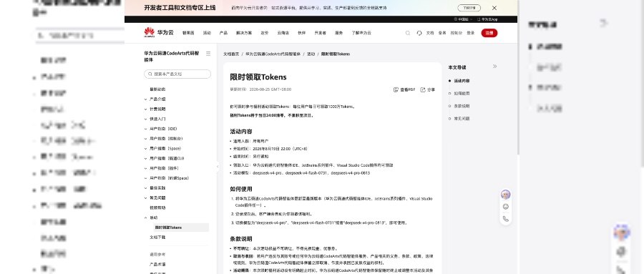Open the 控制台 link in header
Screen dimensions: 644x274
pyautogui.click(x=457, y=33)
